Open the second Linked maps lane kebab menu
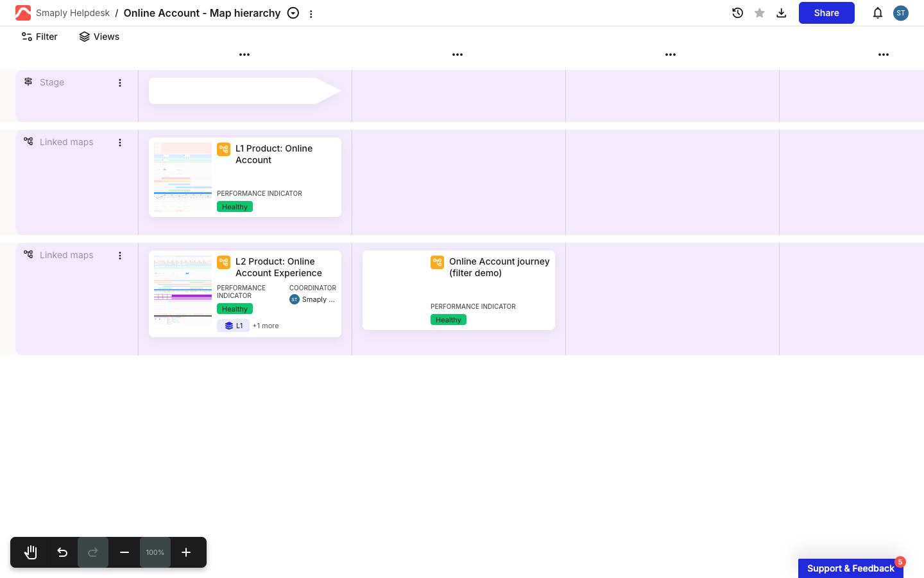The width and height of the screenshot is (924, 578). coord(120,256)
